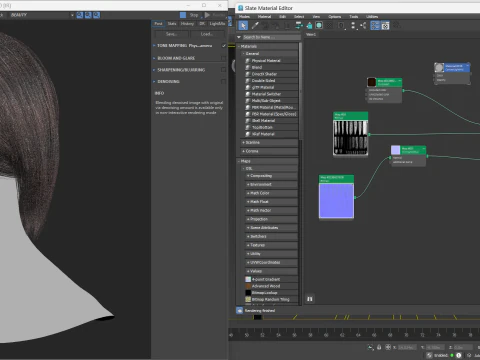
Task: Click the Search by Name field
Action: [x=271, y=37]
